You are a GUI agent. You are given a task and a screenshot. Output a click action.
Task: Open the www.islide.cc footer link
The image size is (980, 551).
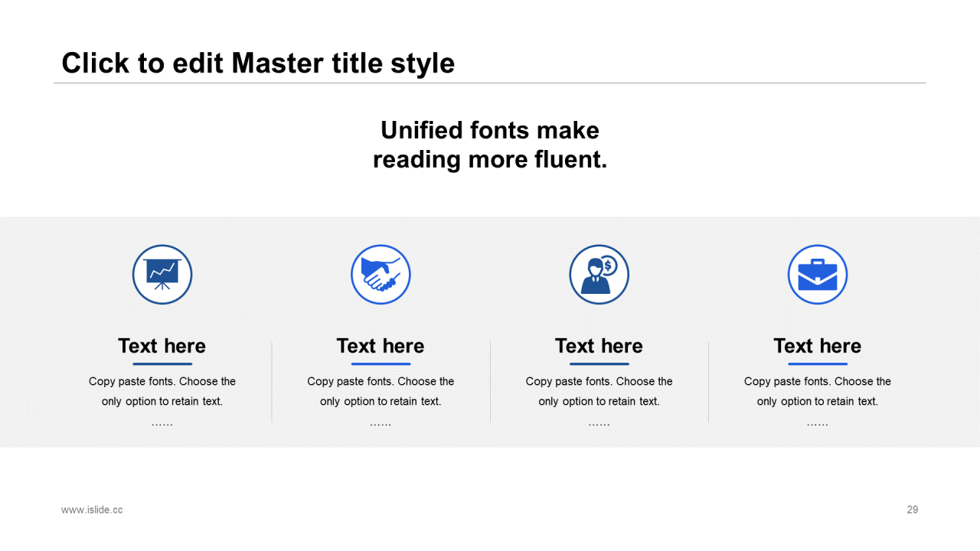point(92,510)
